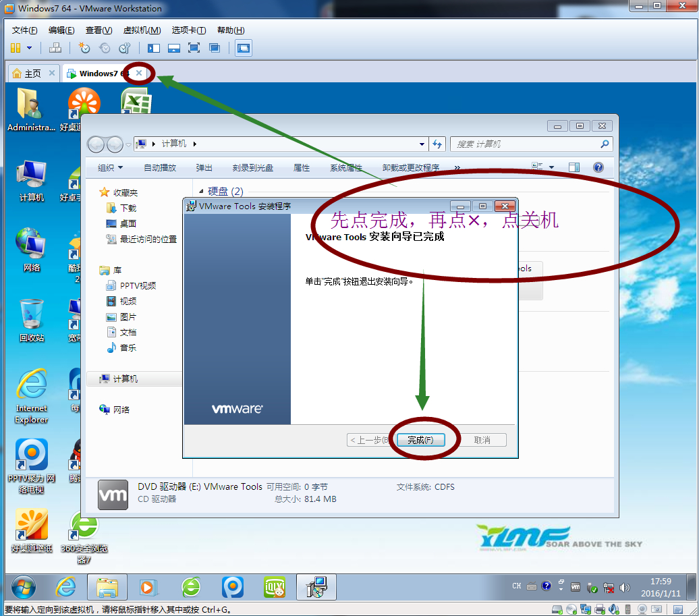Viewport: 699px width, 616px height.
Task: Click 组织 dropdown in Explorer
Action: pyautogui.click(x=110, y=168)
